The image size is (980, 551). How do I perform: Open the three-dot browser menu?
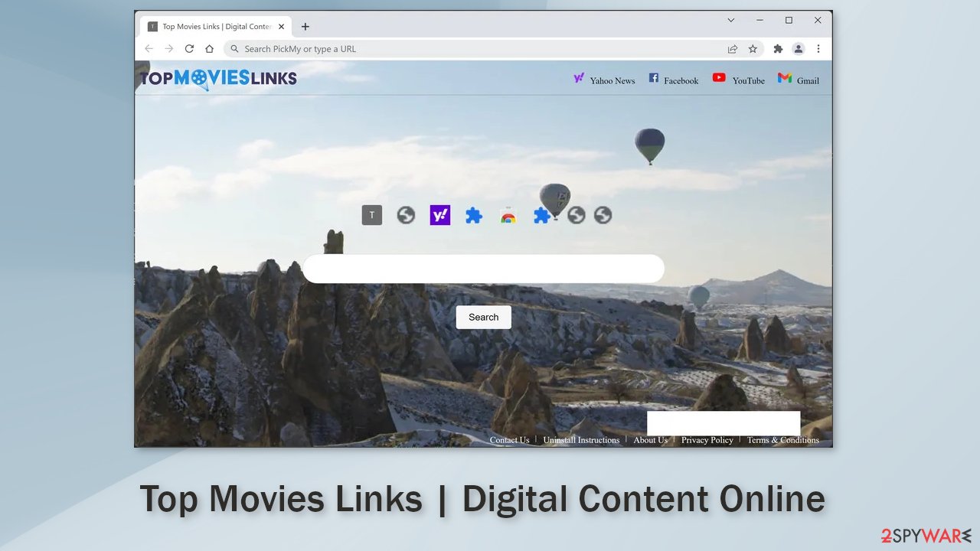(818, 48)
